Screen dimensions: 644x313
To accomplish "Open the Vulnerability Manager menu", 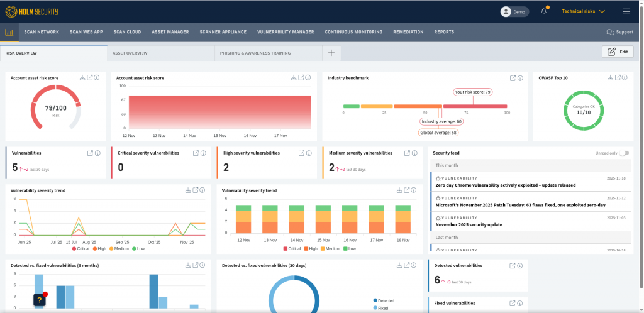I will 286,32.
